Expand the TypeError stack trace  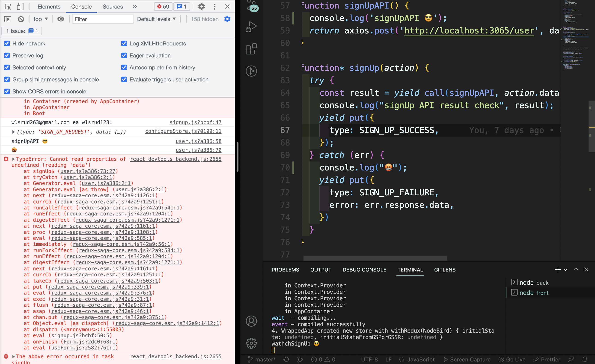(x=14, y=159)
